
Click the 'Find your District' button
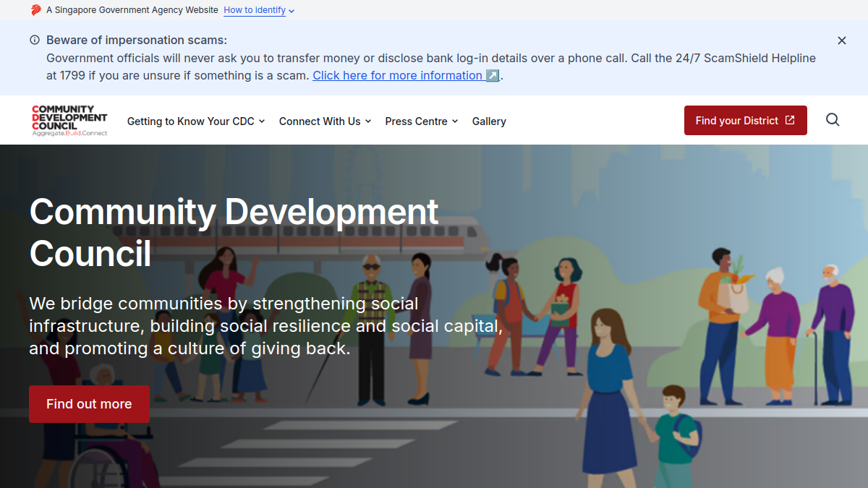tap(746, 121)
